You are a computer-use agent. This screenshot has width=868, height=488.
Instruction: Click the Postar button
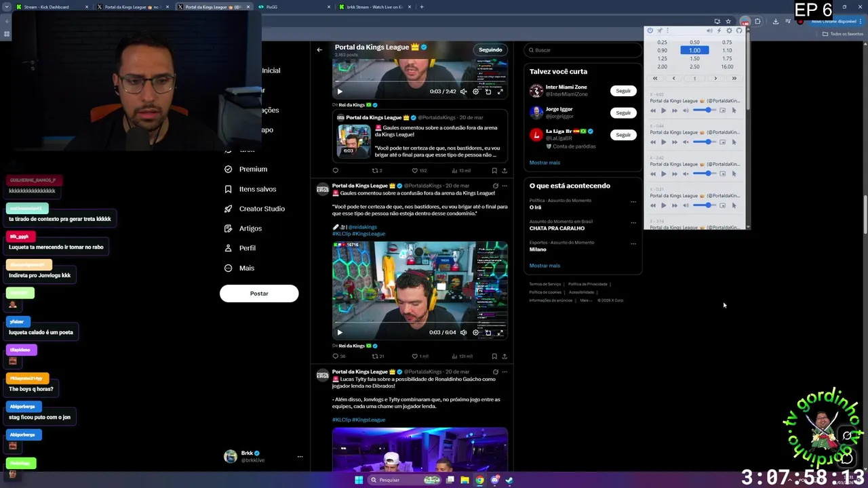point(259,293)
